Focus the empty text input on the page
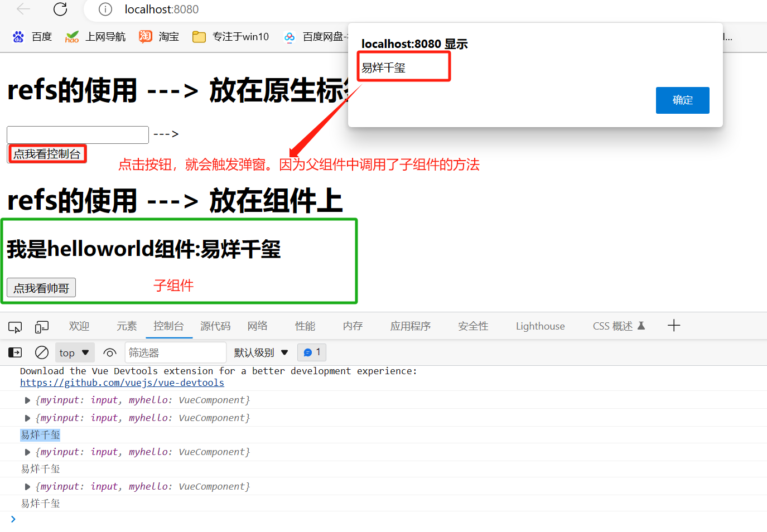The image size is (767, 532). (x=78, y=134)
